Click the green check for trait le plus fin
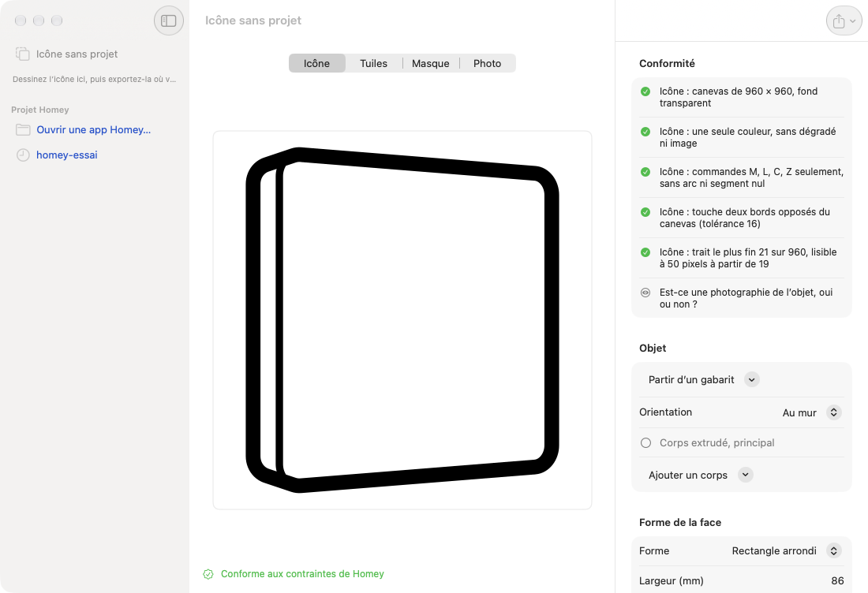Image resolution: width=868 pixels, height=593 pixels. (645, 252)
